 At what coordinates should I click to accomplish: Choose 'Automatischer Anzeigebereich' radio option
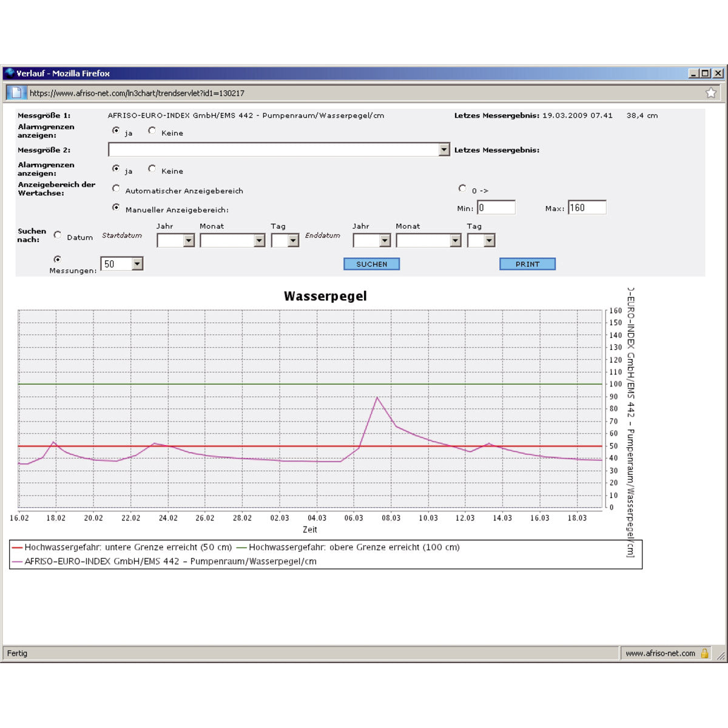click(x=116, y=189)
